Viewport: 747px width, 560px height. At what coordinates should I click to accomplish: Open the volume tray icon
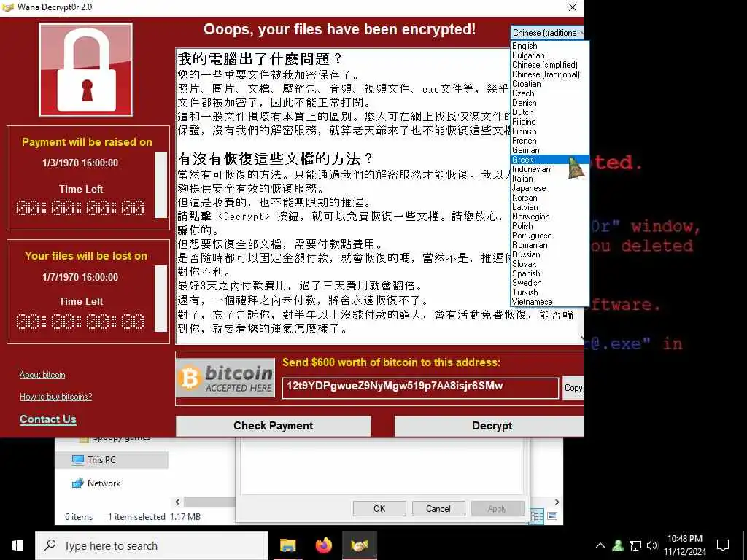pyautogui.click(x=652, y=545)
